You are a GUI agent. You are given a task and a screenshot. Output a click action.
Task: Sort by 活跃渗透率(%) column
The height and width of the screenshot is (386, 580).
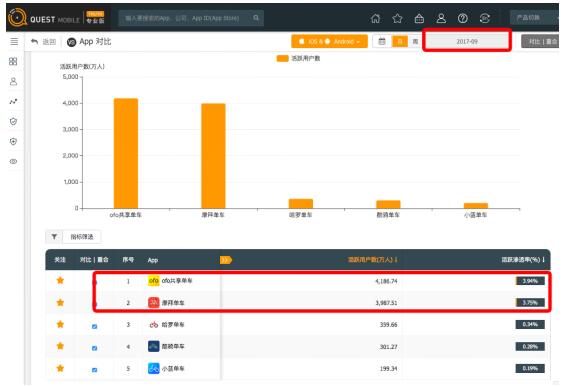point(523,260)
